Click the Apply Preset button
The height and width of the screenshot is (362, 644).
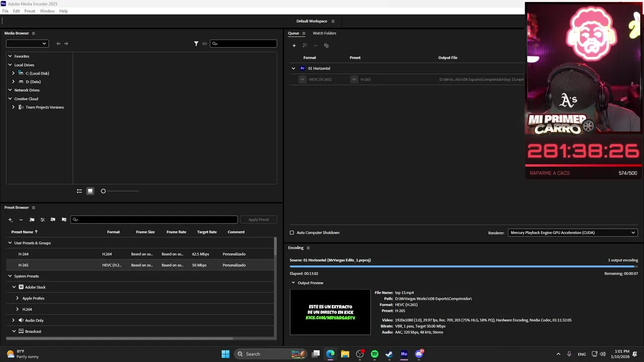[x=259, y=220]
